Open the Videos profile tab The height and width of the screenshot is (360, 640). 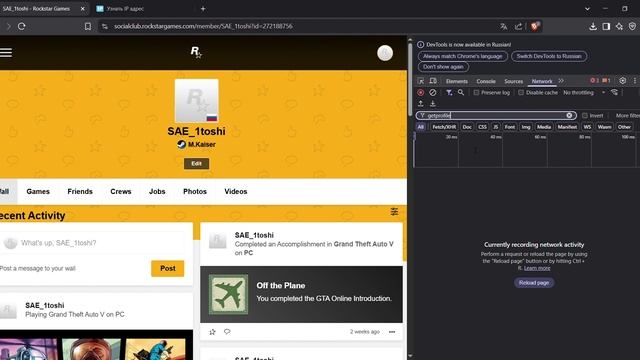tap(236, 191)
